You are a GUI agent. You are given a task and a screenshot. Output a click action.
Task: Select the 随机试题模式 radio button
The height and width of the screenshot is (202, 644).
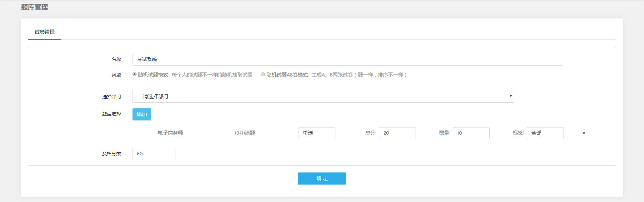click(x=135, y=74)
